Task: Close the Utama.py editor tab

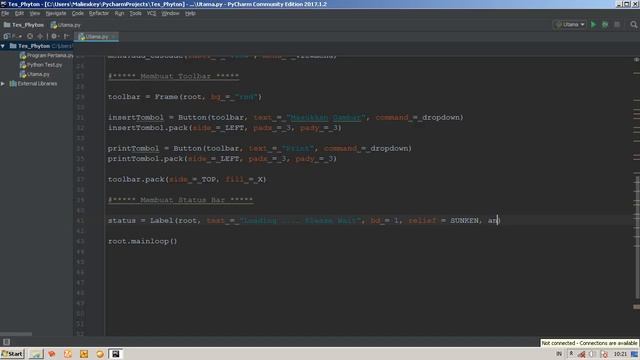Action: pyautogui.click(x=114, y=37)
